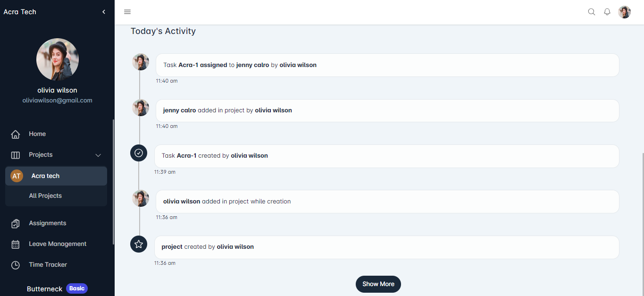Click the Assignments clipboard icon

coord(16,223)
